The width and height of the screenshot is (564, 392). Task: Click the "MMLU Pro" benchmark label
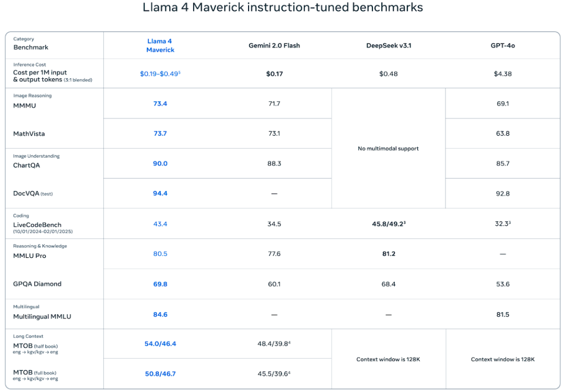[29, 256]
